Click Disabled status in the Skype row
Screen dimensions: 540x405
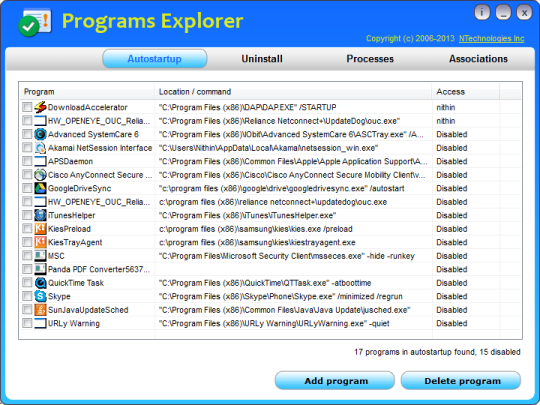click(451, 296)
